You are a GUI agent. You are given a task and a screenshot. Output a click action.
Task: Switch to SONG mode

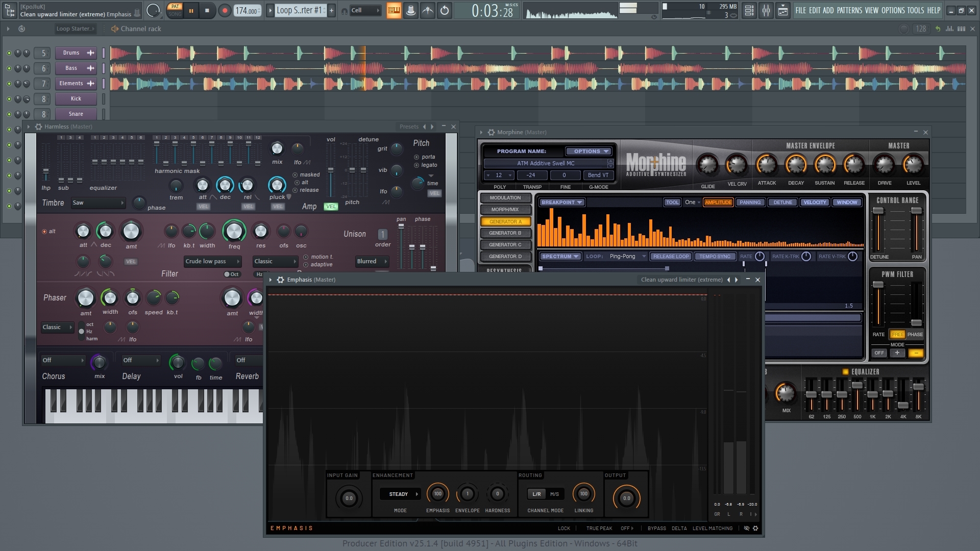[x=175, y=14]
